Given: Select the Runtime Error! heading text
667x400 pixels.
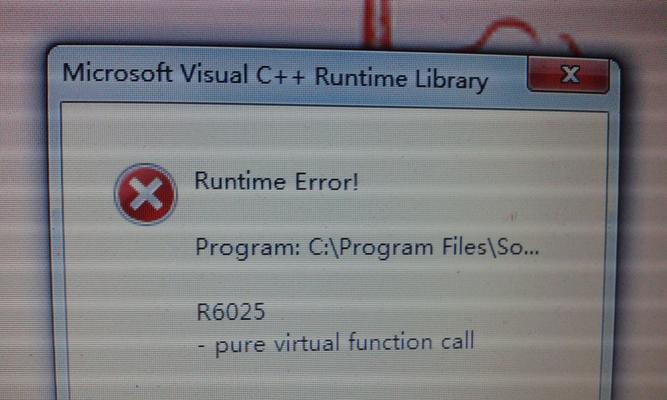Looking at the screenshot, I should [276, 182].
